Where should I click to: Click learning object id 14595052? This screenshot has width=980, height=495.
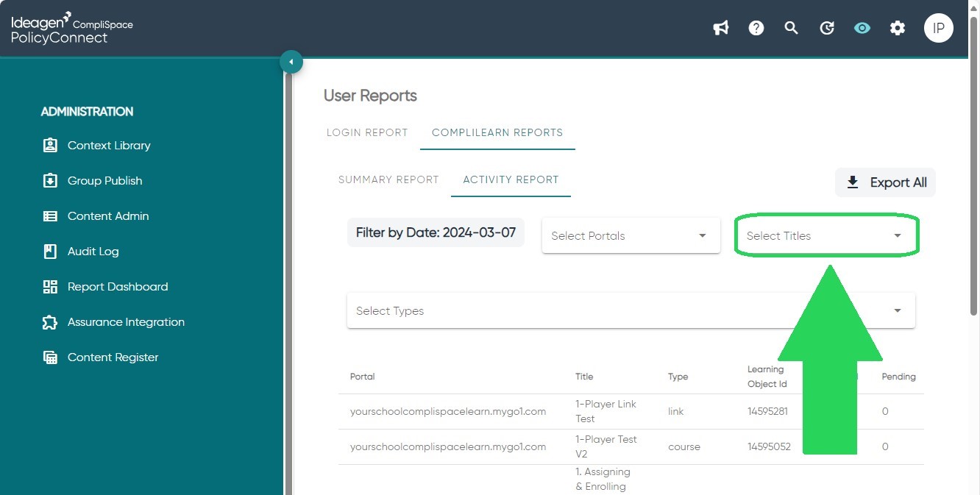769,446
